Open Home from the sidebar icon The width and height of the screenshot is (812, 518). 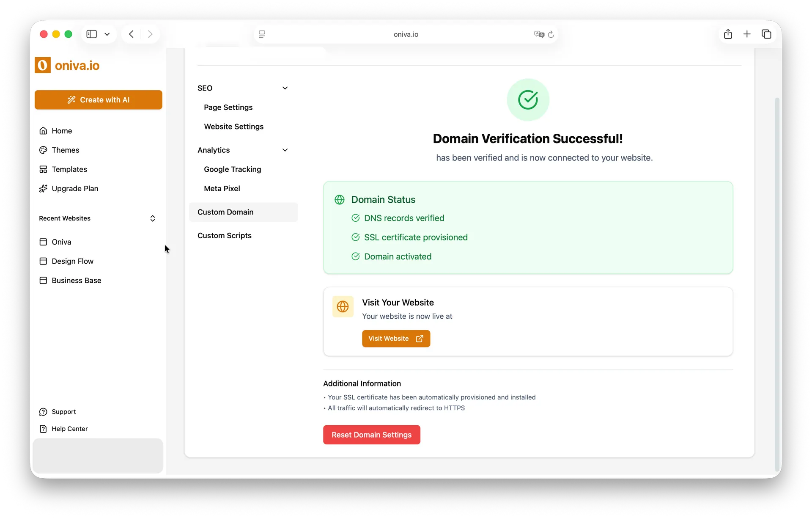[44, 131]
